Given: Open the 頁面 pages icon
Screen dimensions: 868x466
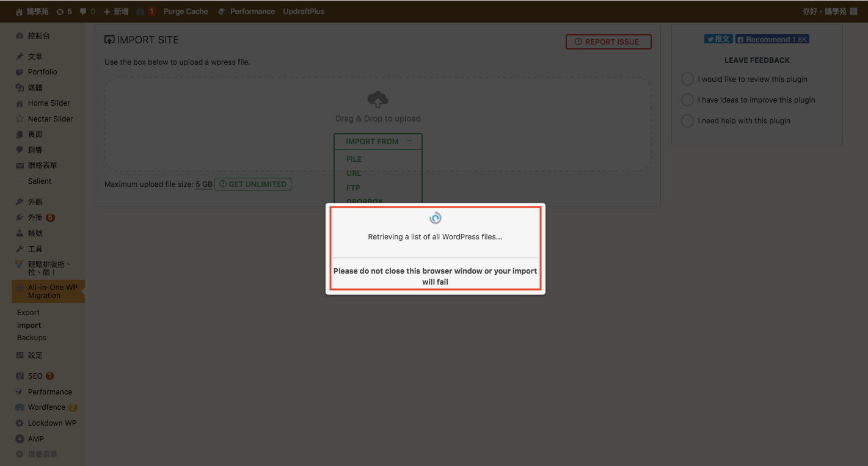Looking at the screenshot, I should pos(20,134).
